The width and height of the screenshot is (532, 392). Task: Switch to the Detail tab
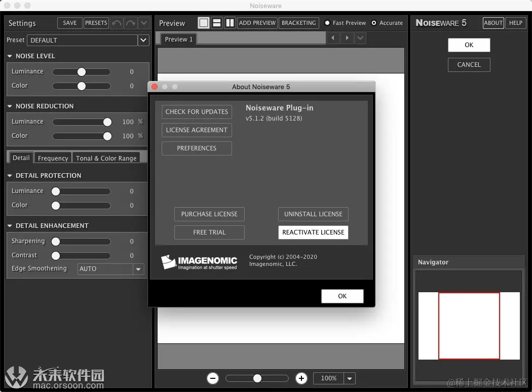click(x=21, y=158)
